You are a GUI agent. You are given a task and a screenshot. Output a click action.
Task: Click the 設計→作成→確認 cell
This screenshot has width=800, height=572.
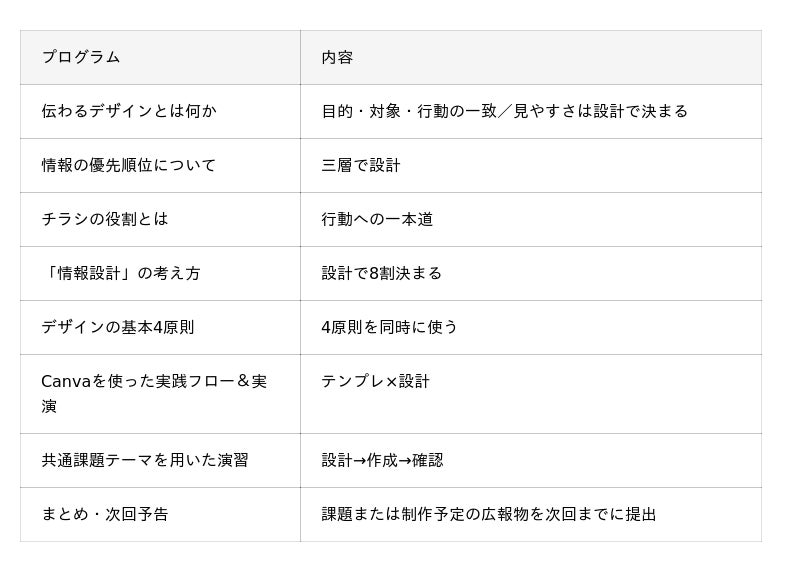coord(382,461)
